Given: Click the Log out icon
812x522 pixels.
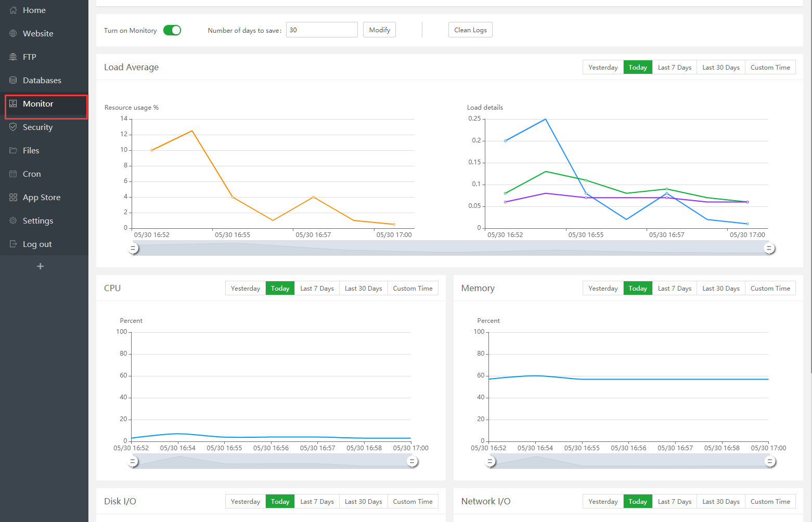Looking at the screenshot, I should pos(13,244).
